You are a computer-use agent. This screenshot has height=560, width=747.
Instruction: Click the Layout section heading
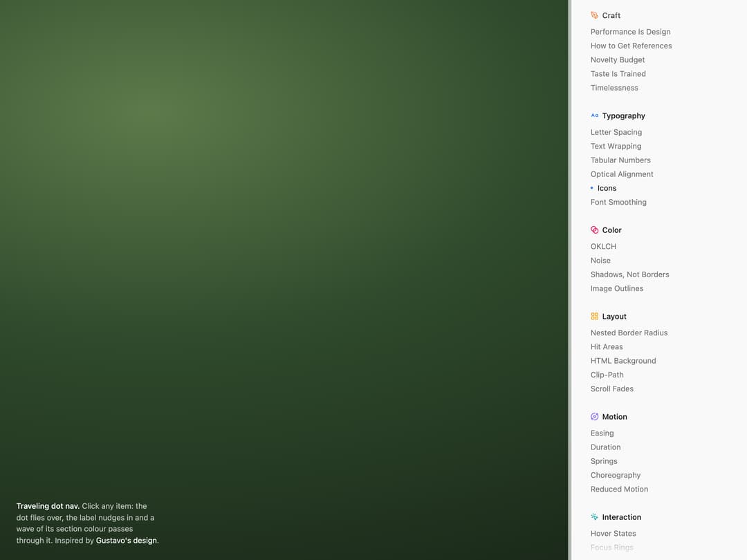(614, 317)
